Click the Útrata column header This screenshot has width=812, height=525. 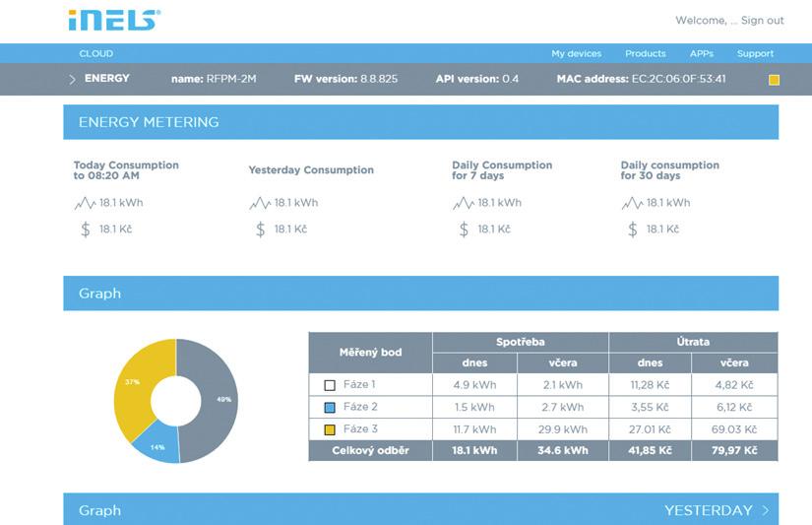[693, 342]
